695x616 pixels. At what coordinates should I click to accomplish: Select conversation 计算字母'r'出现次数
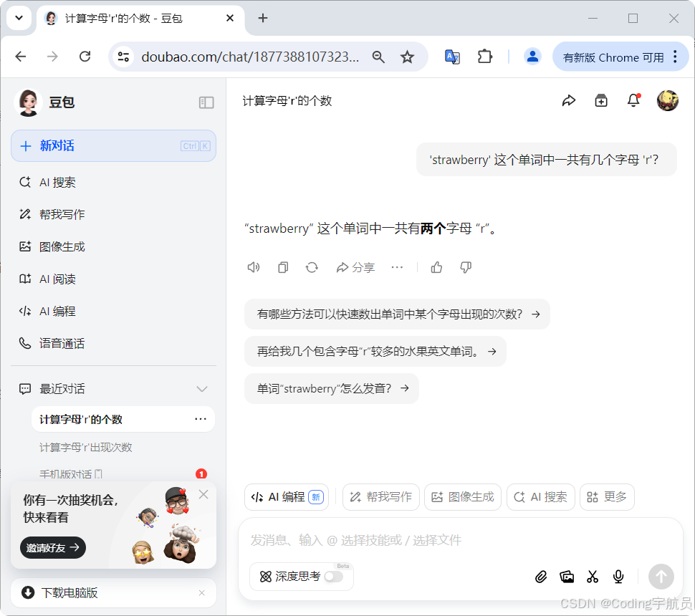tap(85, 447)
